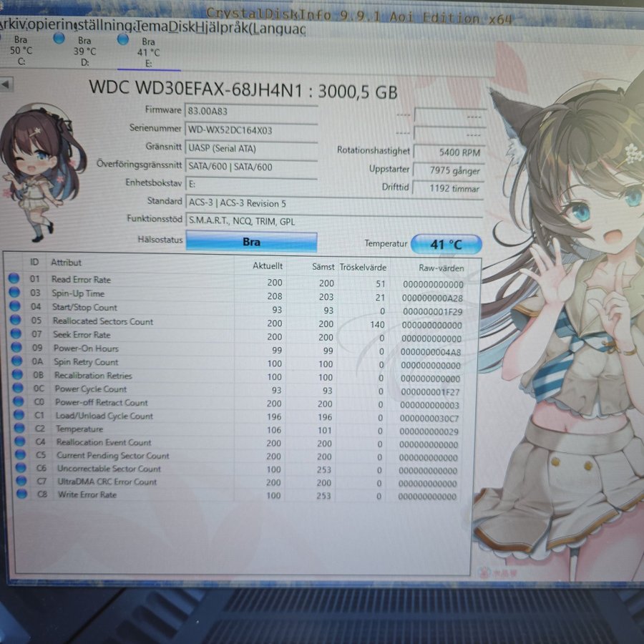Click the Funktionsstöd field with S.M.A.R.T., NCQ
Image resolution: width=644 pixels, height=644 pixels.
click(x=334, y=221)
